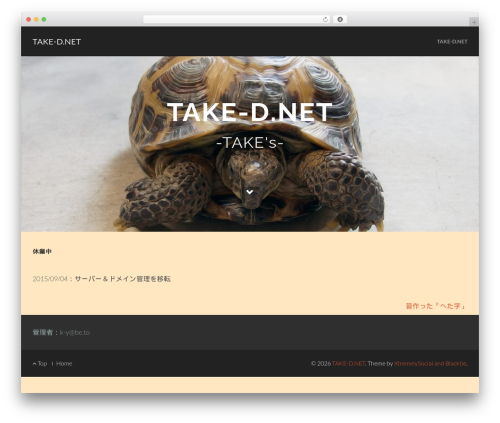
Task: Click the 2015/09/04 date text
Action: (x=50, y=279)
